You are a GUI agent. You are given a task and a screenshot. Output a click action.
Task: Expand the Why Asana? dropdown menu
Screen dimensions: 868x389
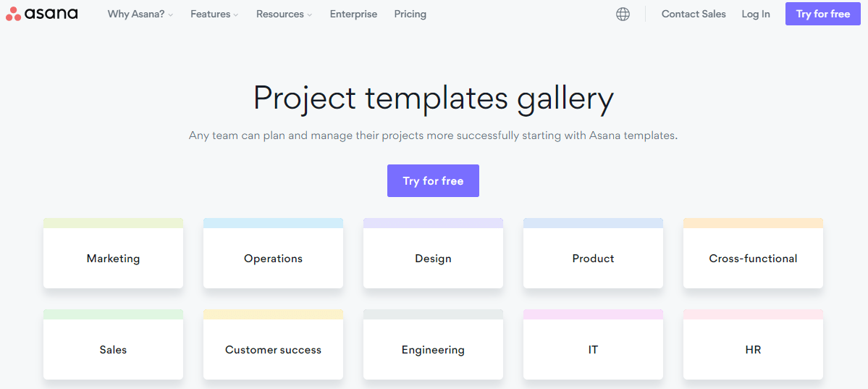tap(140, 14)
